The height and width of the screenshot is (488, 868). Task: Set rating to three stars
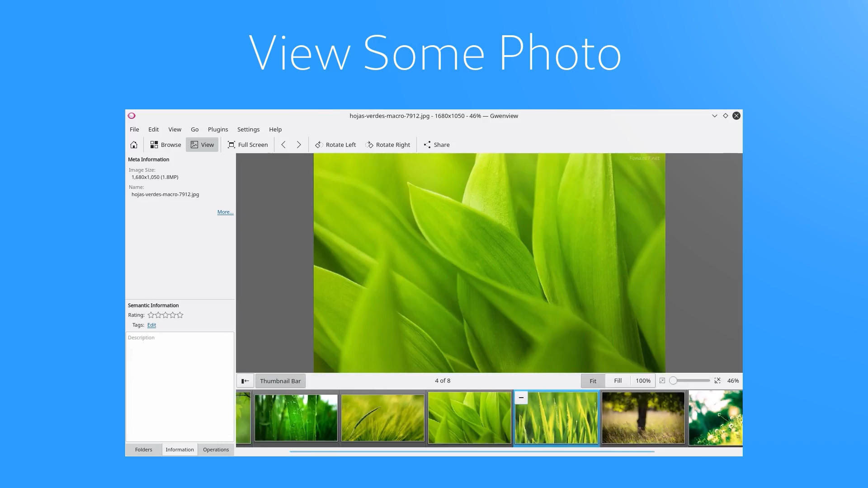click(165, 315)
